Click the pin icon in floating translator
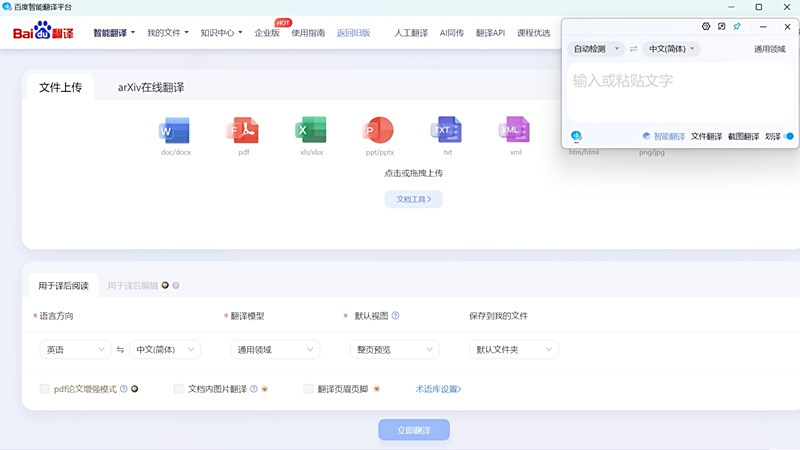The height and width of the screenshot is (450, 800). tap(737, 26)
